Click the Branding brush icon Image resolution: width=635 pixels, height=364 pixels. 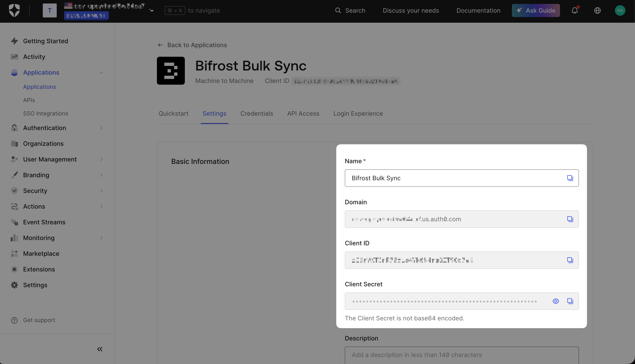[14, 175]
